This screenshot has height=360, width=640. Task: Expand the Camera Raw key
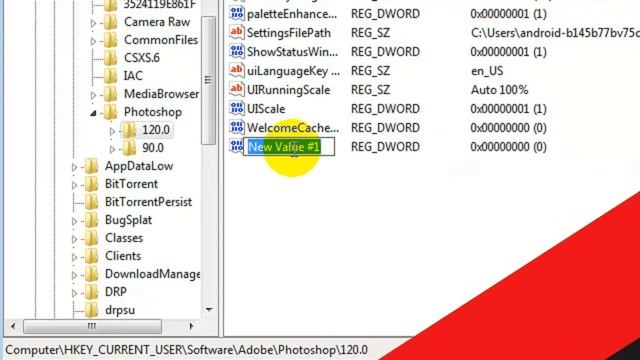[x=93, y=23]
